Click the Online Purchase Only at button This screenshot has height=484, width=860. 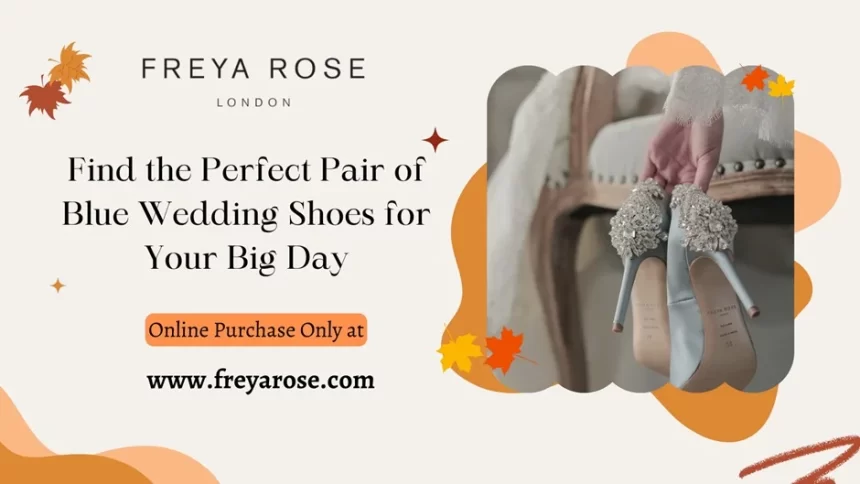click(256, 330)
